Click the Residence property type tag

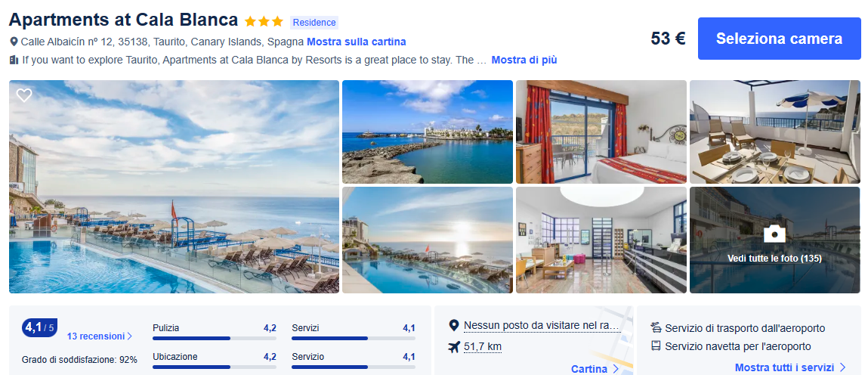314,23
